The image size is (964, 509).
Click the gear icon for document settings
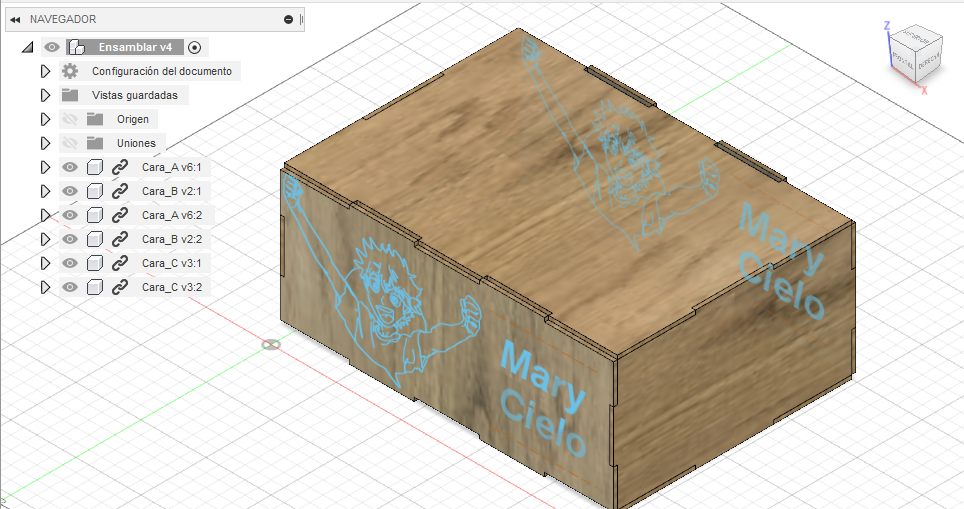point(70,71)
